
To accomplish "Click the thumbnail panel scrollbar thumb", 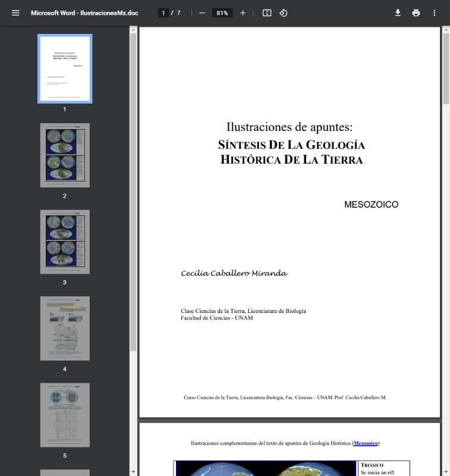I will [133, 192].
